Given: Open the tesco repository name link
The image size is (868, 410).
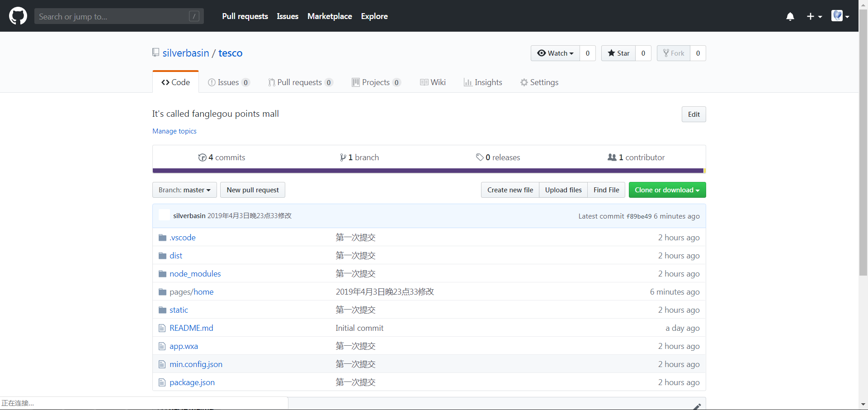Looking at the screenshot, I should (x=231, y=53).
